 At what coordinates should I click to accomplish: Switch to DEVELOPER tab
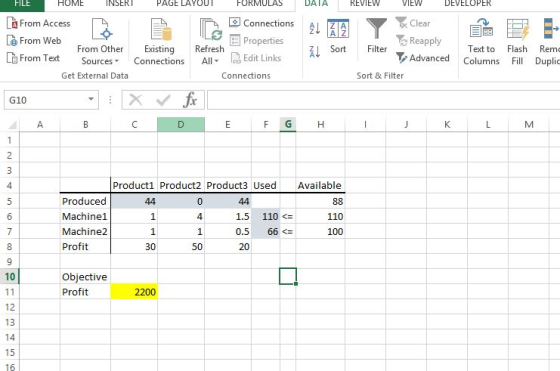468,4
